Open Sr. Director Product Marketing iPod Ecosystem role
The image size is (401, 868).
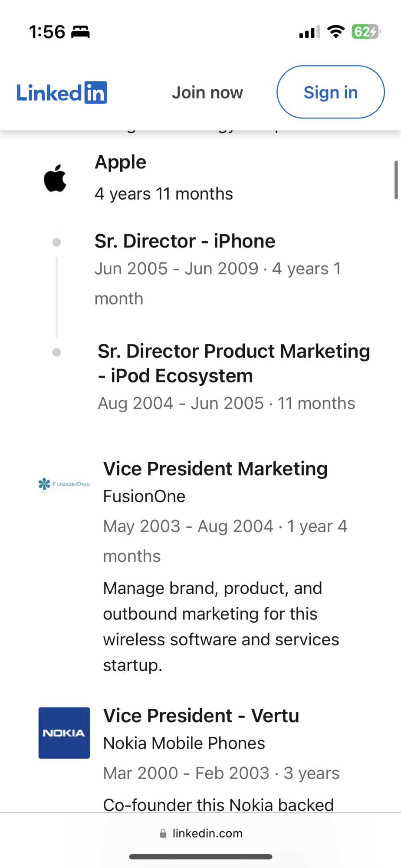pyautogui.click(x=233, y=363)
